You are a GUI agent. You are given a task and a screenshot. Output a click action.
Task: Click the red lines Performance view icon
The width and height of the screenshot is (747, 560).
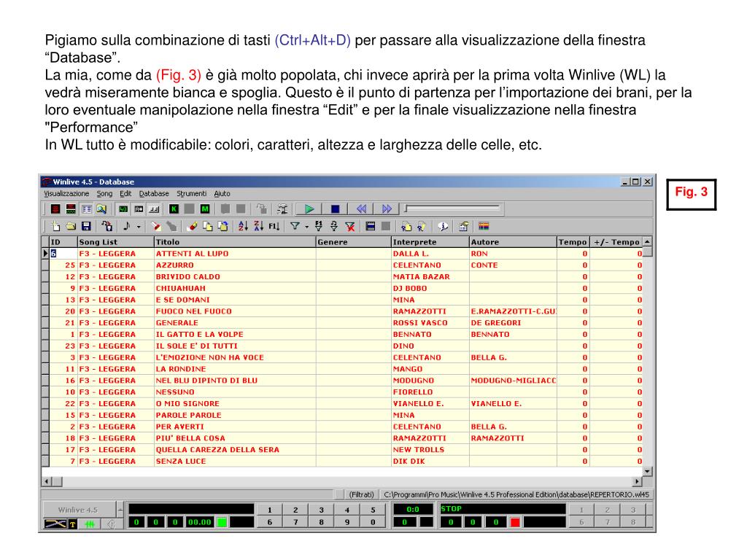55,209
